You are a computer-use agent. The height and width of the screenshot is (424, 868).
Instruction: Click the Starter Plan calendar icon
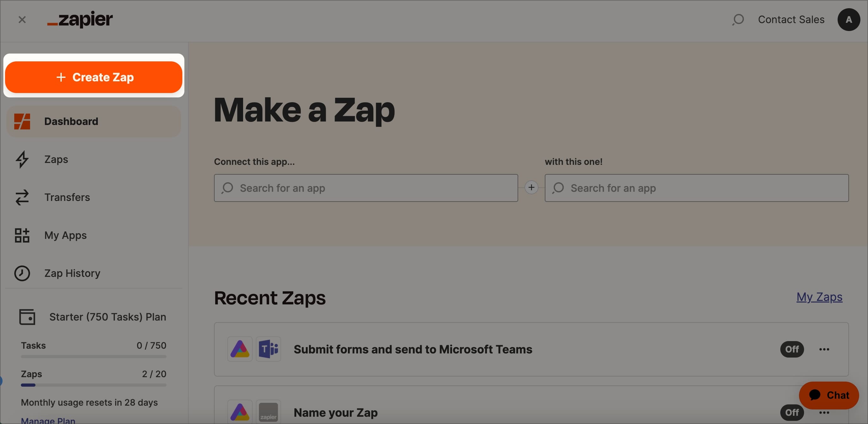27,317
